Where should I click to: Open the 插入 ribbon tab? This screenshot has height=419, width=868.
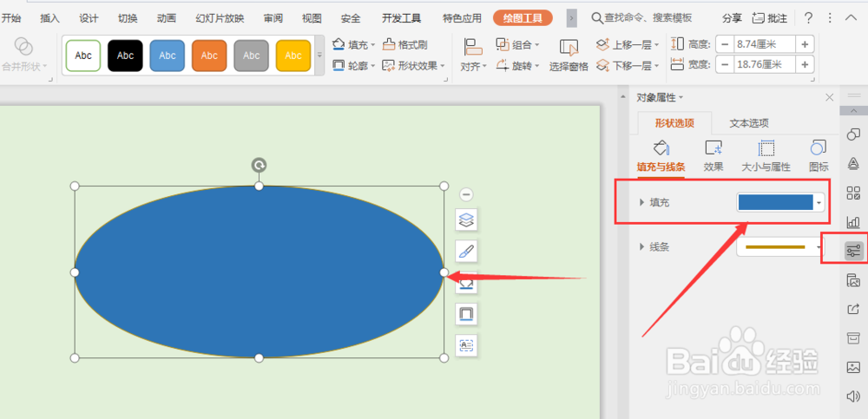click(49, 18)
